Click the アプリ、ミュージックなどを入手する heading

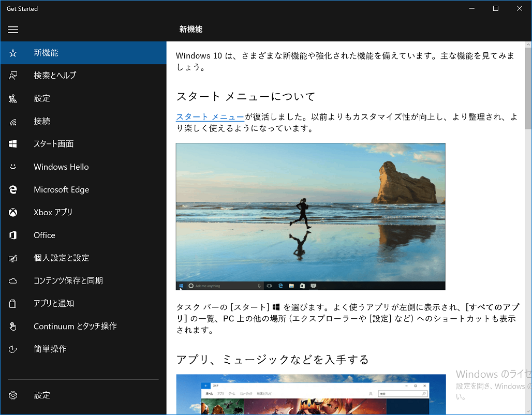(x=272, y=360)
